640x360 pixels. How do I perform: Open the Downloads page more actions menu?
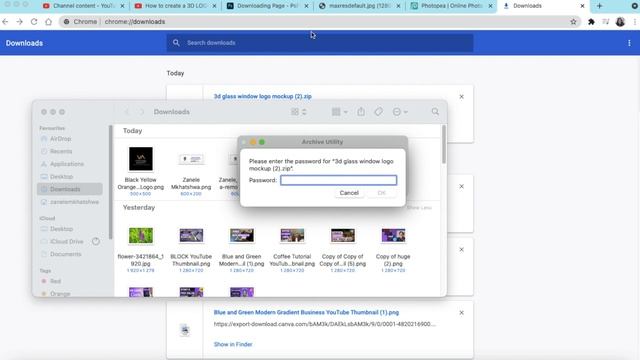point(629,43)
